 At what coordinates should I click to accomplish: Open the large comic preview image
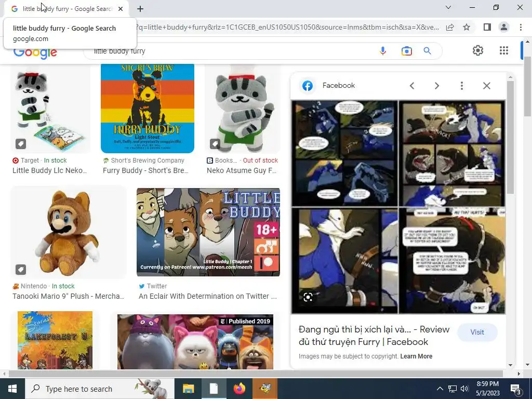click(398, 207)
